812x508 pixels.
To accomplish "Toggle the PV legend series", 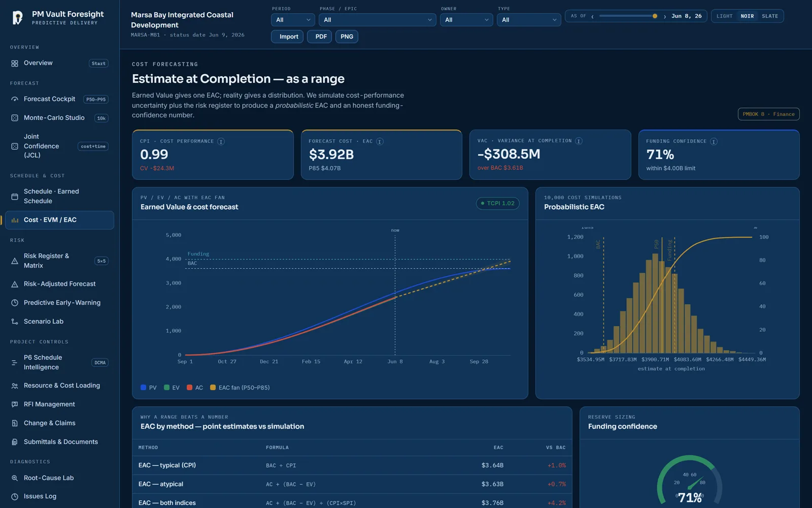I will point(149,388).
